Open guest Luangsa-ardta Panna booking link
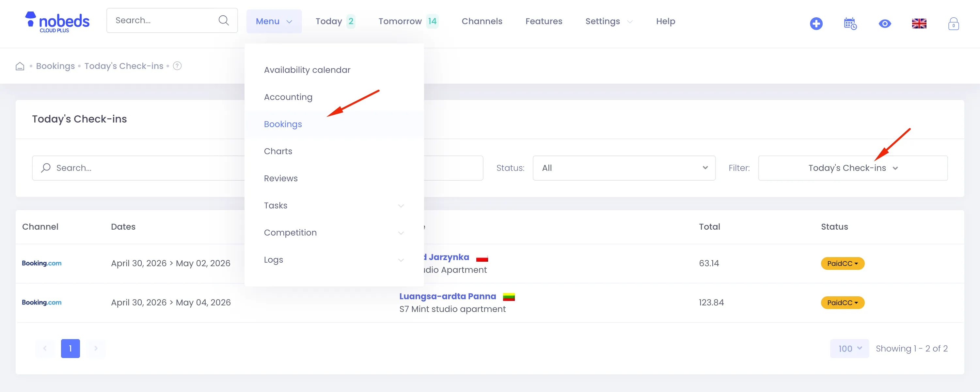This screenshot has width=980, height=392. pyautogui.click(x=447, y=297)
